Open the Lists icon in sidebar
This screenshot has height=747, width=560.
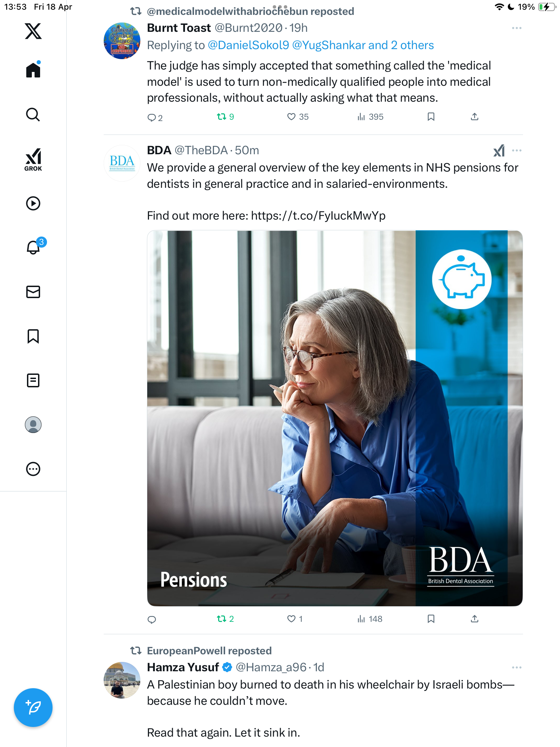(33, 380)
